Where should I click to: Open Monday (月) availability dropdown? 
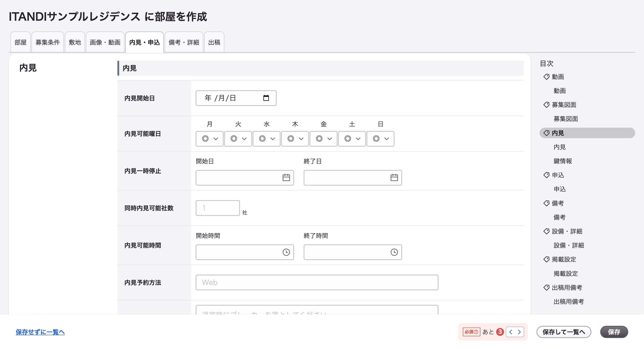pos(209,139)
